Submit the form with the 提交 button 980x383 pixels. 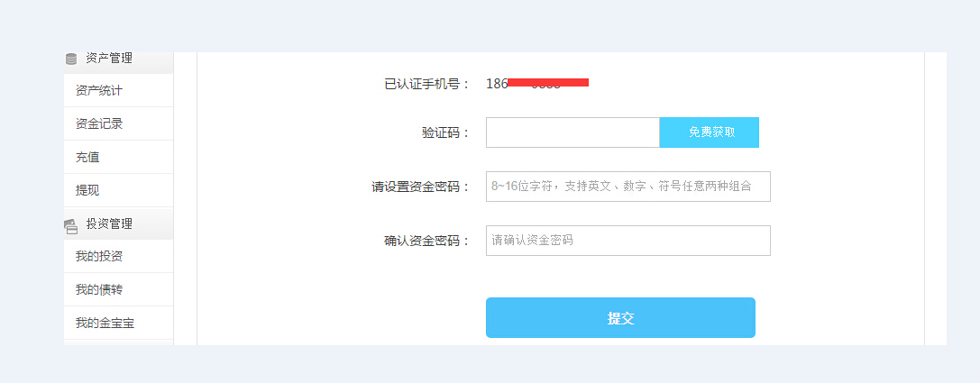pos(620,317)
